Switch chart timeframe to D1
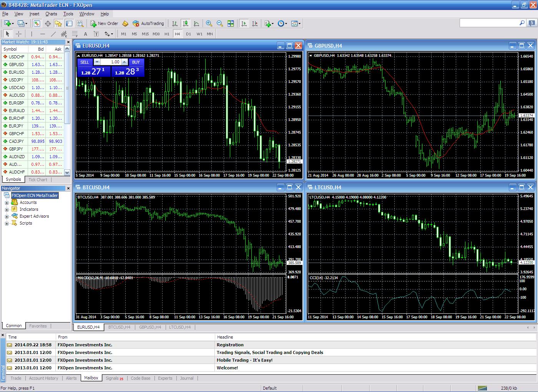538x392 pixels. (x=188, y=34)
